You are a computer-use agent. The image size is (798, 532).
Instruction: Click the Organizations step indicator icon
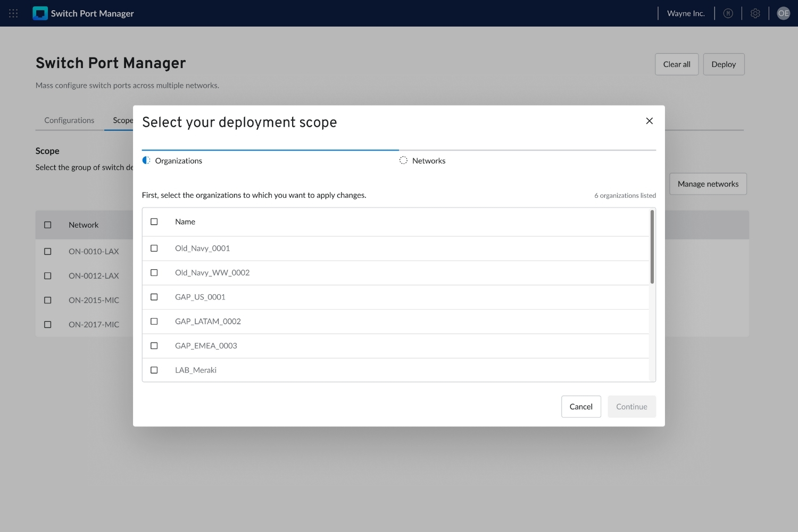click(x=146, y=160)
